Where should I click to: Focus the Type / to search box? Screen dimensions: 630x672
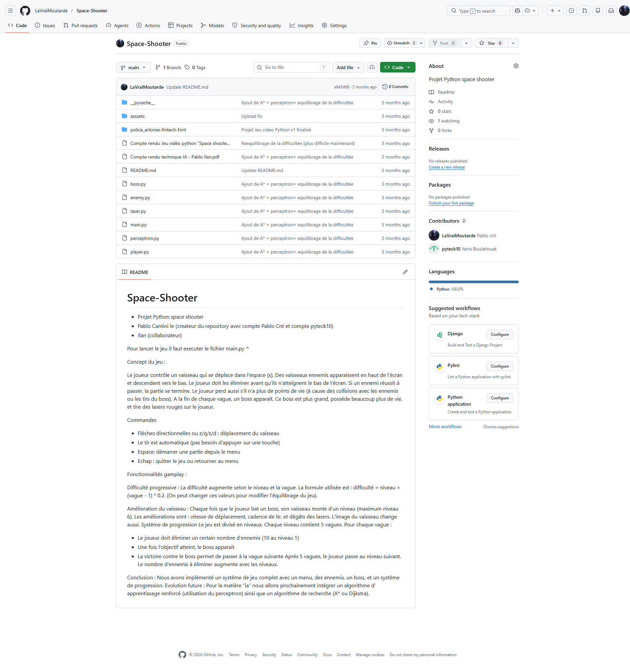click(x=478, y=11)
